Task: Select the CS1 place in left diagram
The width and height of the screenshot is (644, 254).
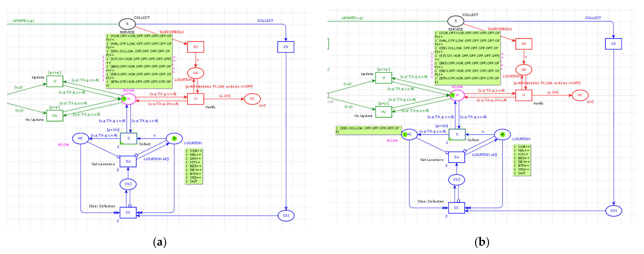Action: (286, 216)
